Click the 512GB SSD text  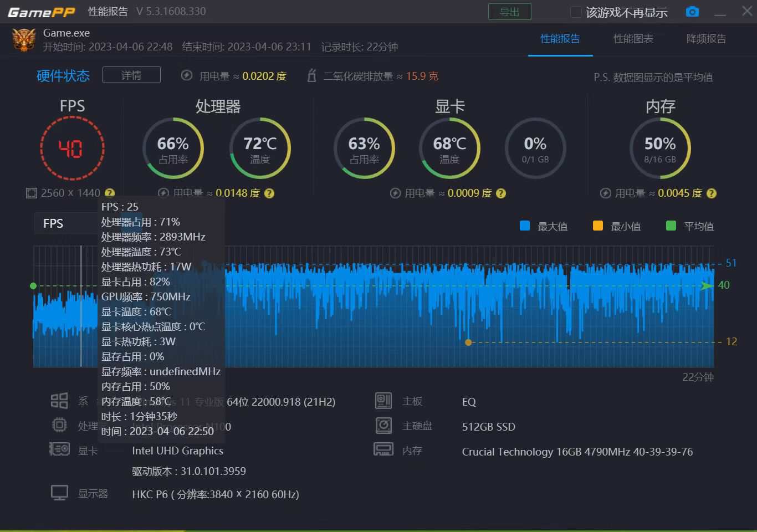pos(489,427)
